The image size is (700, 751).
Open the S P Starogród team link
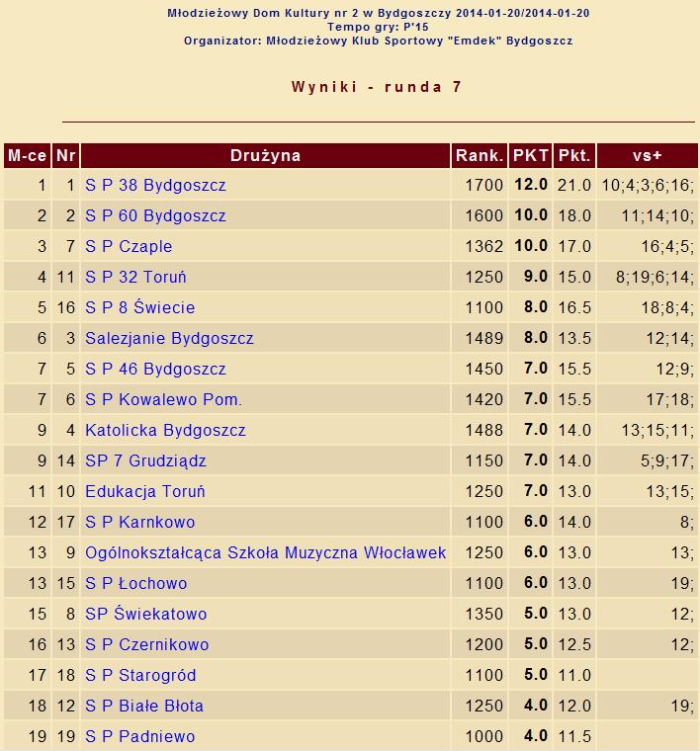click(140, 675)
